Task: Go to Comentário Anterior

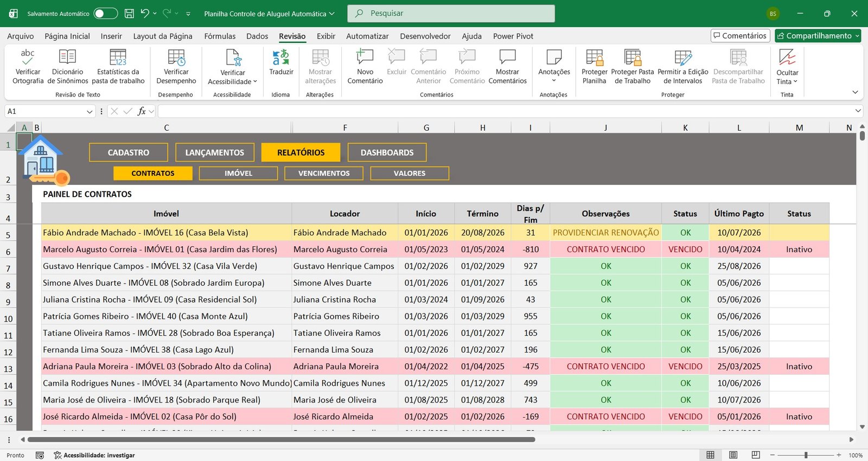Action: [429, 67]
